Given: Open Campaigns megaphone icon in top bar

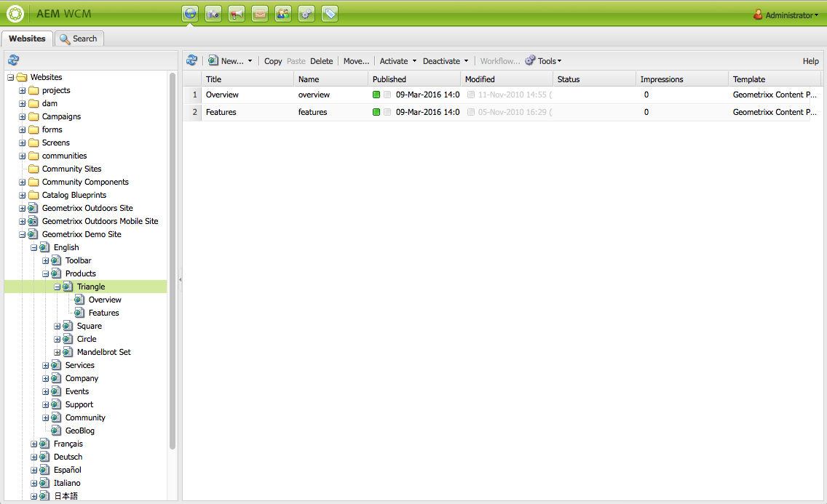Looking at the screenshot, I should pyautogui.click(x=237, y=14).
